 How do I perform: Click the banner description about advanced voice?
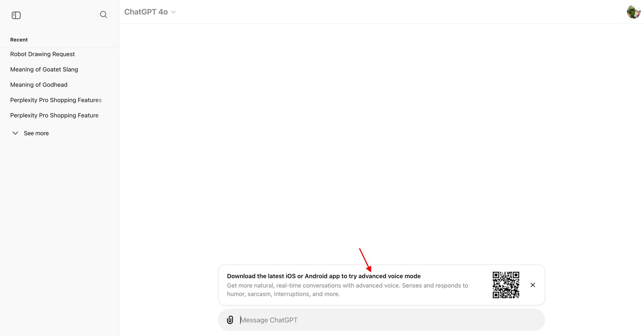[x=347, y=290]
